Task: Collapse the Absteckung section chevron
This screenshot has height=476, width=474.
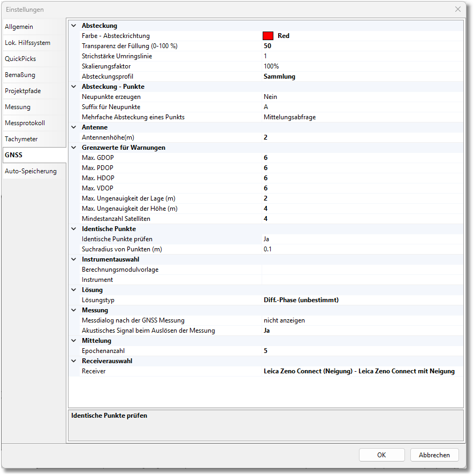Action: click(74, 26)
